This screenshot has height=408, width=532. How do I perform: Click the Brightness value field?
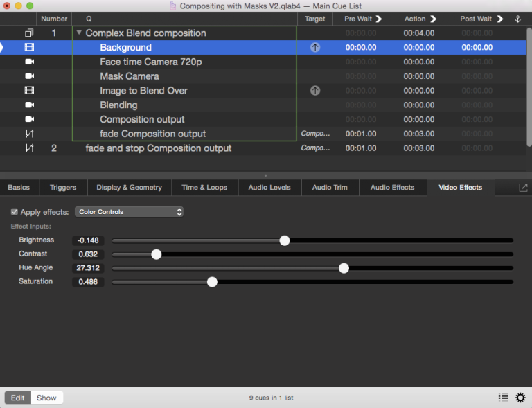[x=88, y=240]
